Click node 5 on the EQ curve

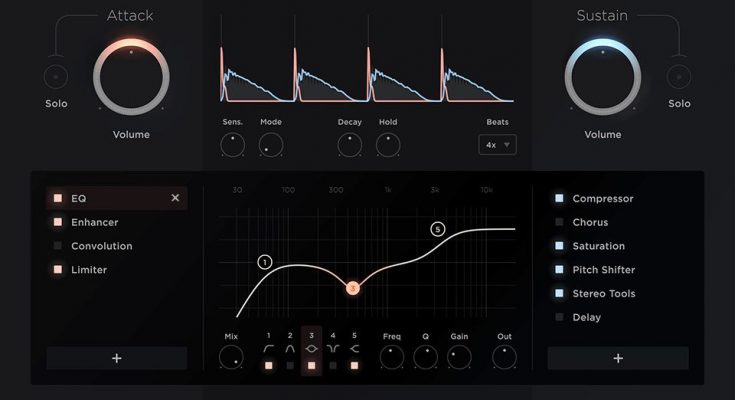[x=437, y=229]
